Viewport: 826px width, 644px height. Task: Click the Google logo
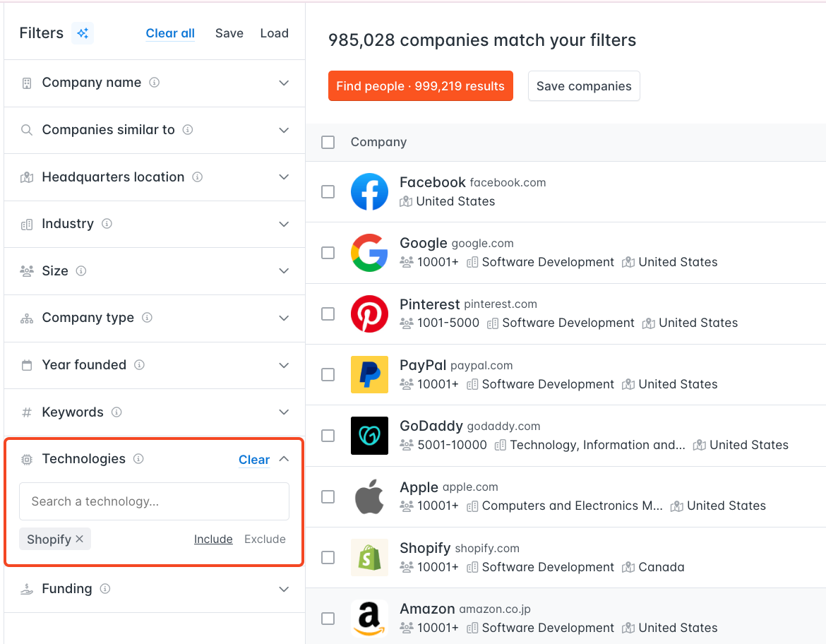pos(369,252)
